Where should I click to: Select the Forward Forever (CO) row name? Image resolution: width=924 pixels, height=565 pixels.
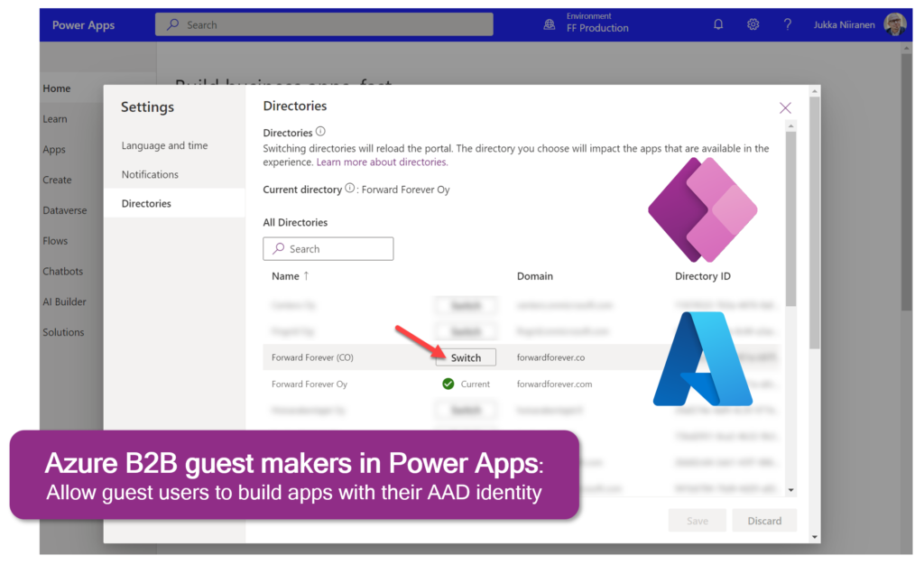312,357
